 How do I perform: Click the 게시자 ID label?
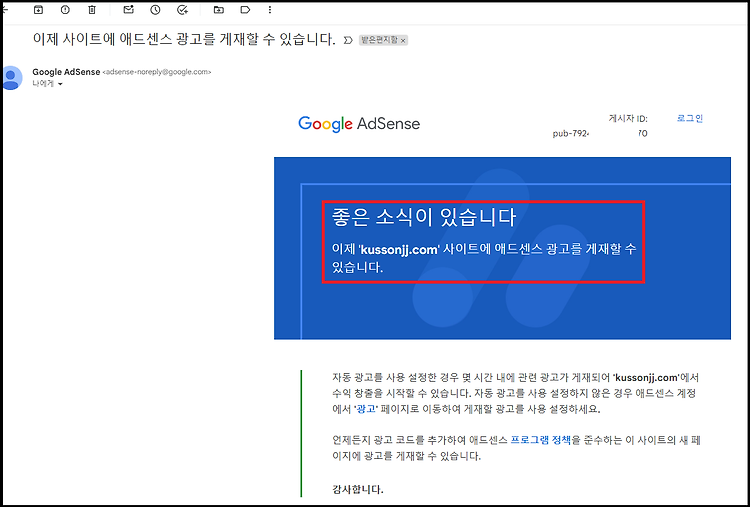point(628,119)
